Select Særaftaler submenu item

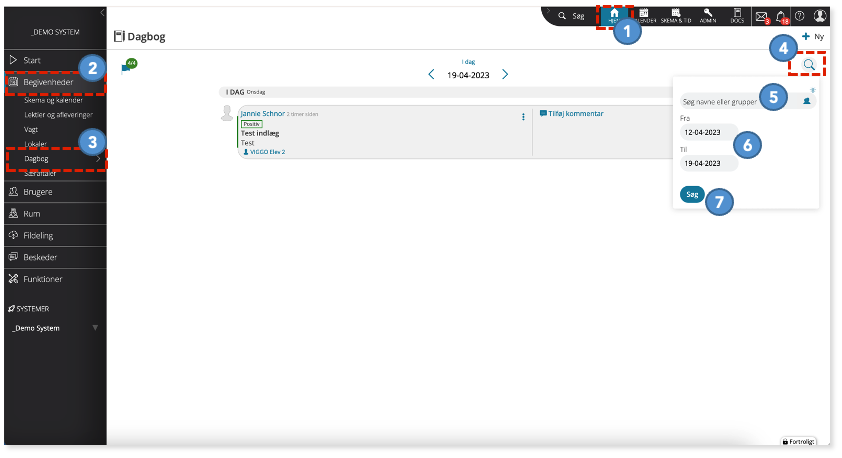point(40,173)
